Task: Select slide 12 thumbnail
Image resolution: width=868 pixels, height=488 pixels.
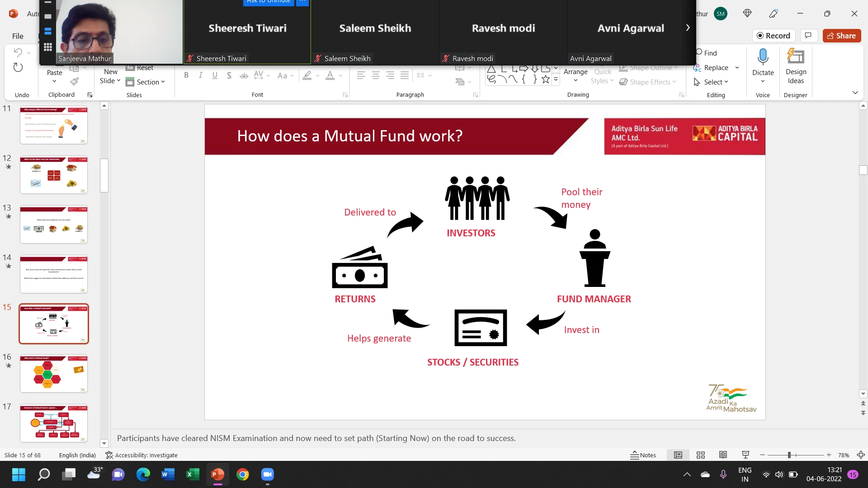Action: coord(54,174)
